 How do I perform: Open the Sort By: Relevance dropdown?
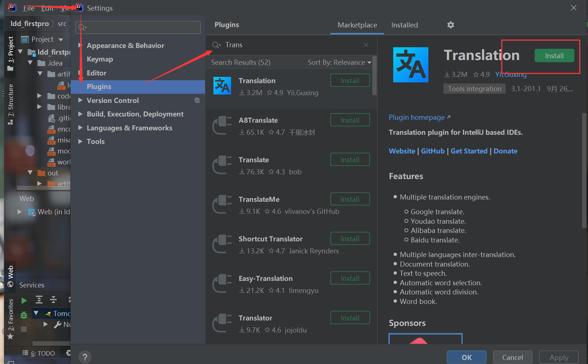[339, 62]
